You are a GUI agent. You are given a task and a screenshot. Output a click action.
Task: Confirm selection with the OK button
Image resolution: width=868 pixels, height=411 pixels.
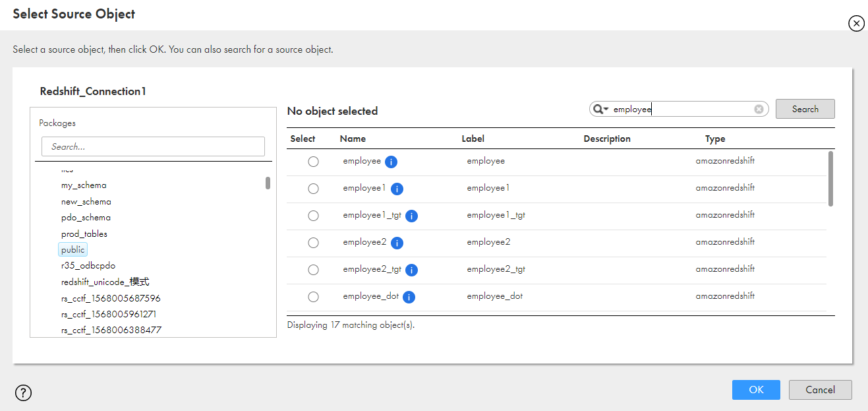point(755,389)
